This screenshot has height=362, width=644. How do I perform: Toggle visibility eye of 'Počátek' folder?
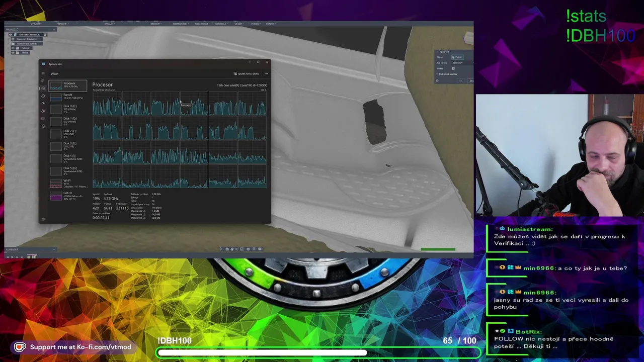click(13, 48)
